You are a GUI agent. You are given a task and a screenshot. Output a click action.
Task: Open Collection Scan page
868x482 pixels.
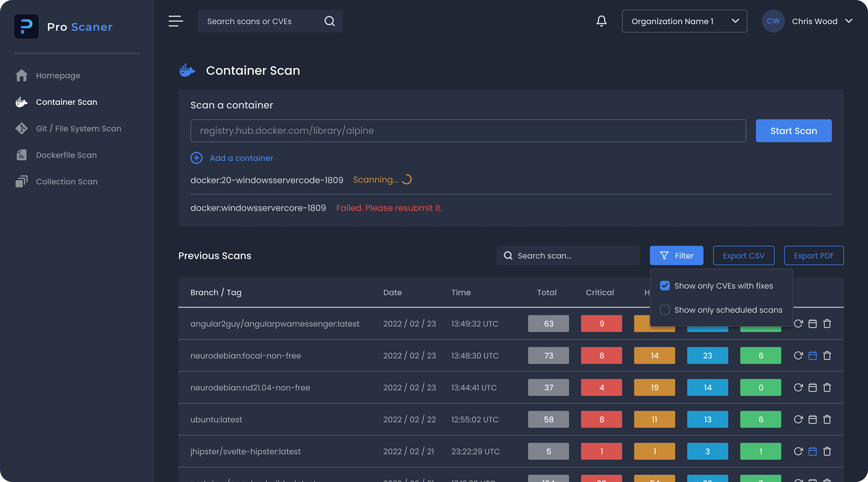point(56,181)
